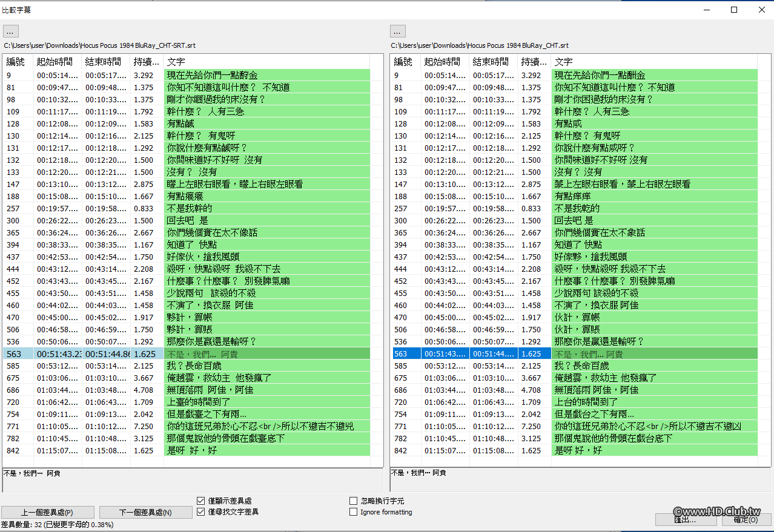Click the 上一個差異處(P) button

[47, 512]
